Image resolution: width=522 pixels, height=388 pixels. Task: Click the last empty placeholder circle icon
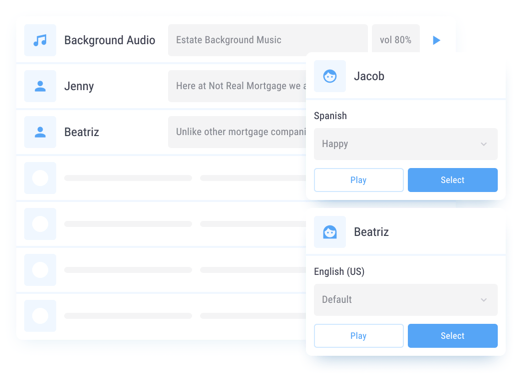pyautogui.click(x=40, y=316)
